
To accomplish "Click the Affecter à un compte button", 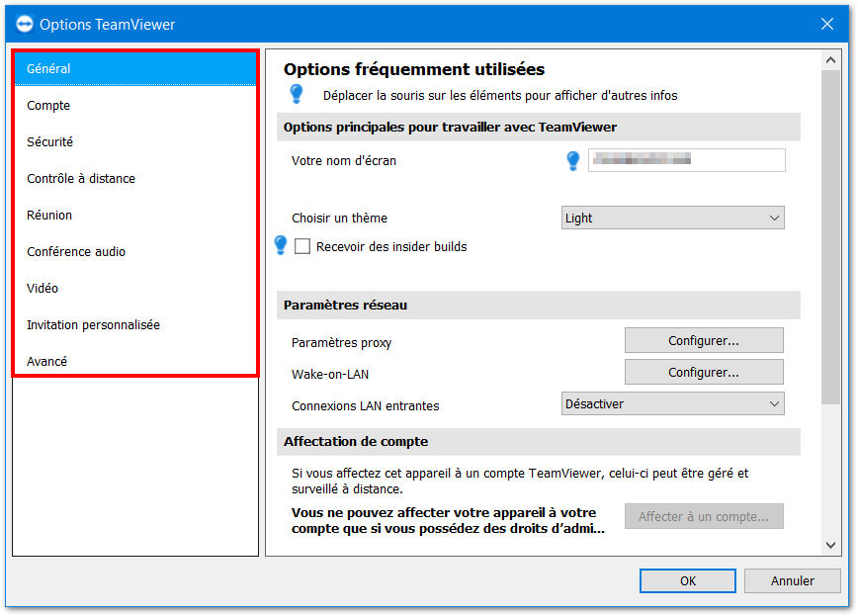I will coord(704,516).
